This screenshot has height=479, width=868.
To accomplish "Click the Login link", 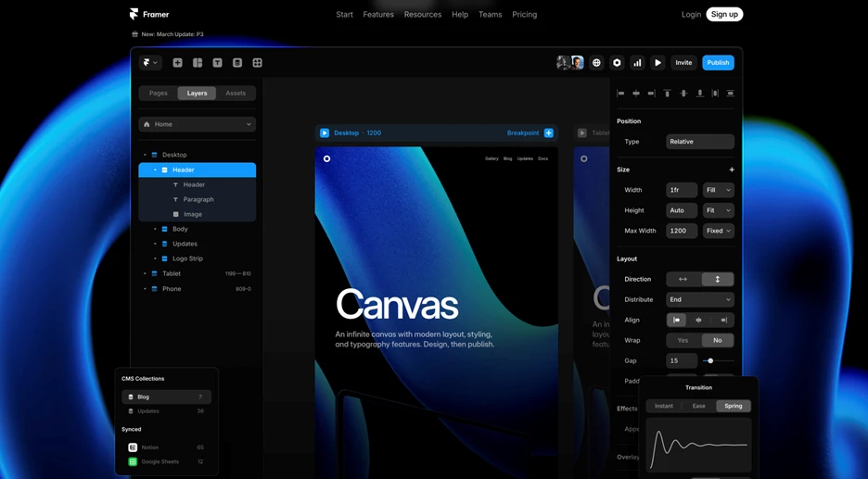I will [x=692, y=15].
